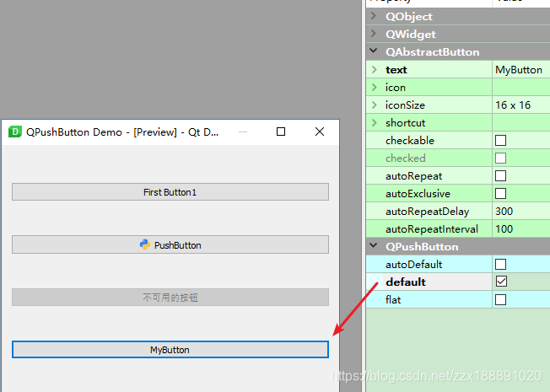Image resolution: width=550 pixels, height=392 pixels.
Task: Maximize the QPushButton Demo preview window
Action: 281,132
